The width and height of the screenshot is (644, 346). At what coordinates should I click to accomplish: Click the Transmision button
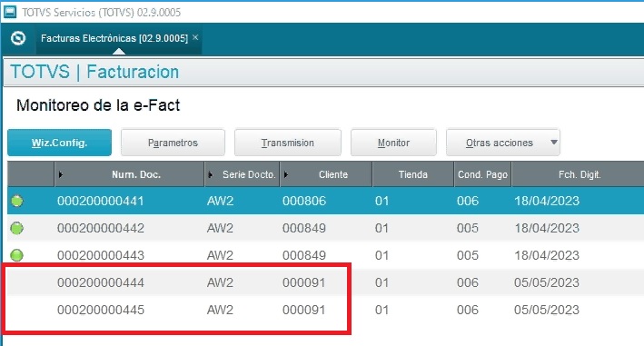[x=288, y=143]
